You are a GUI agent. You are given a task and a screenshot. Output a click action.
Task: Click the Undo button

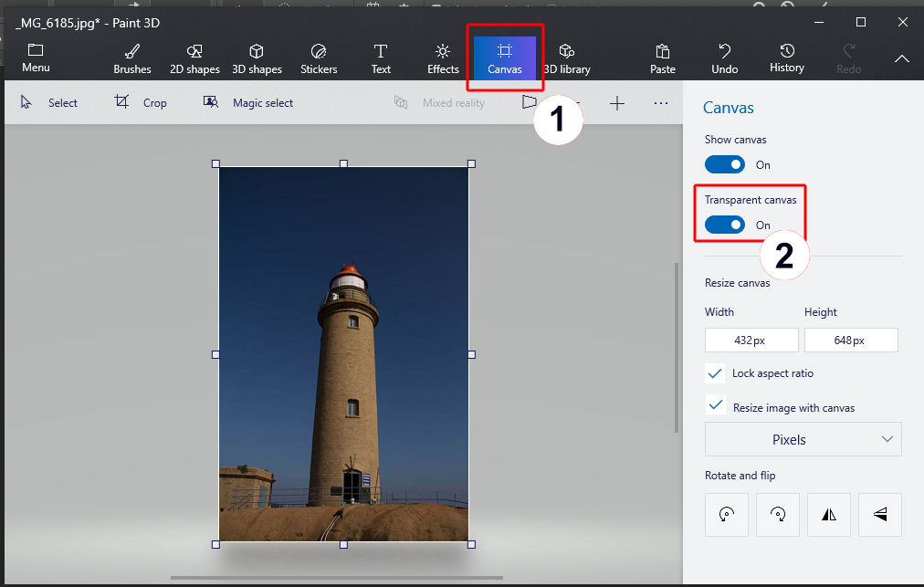click(x=724, y=57)
